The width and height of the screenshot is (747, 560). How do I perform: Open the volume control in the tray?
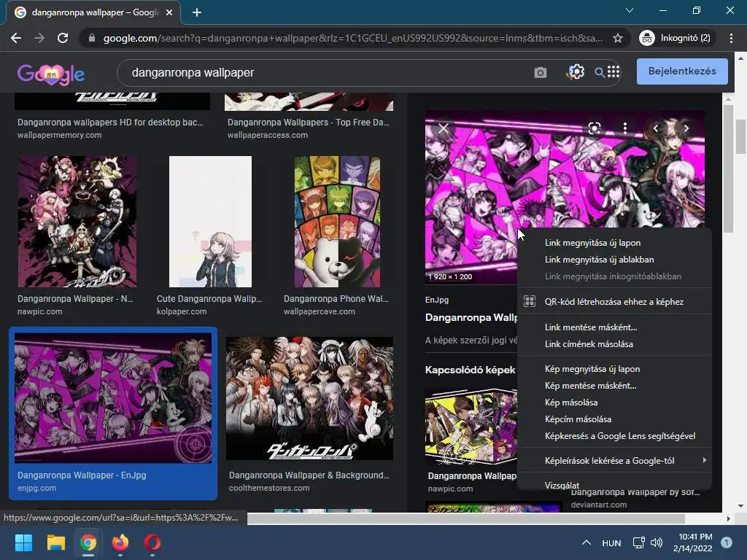(x=657, y=542)
